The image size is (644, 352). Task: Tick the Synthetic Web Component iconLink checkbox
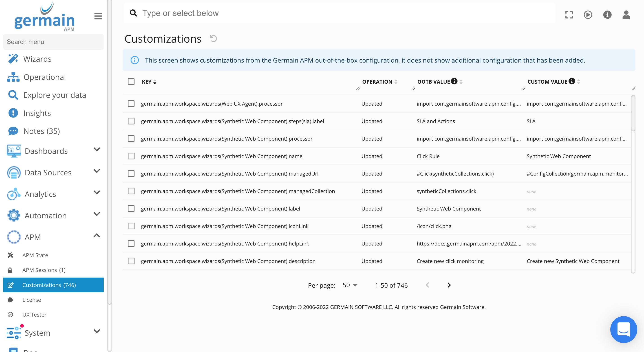click(131, 226)
